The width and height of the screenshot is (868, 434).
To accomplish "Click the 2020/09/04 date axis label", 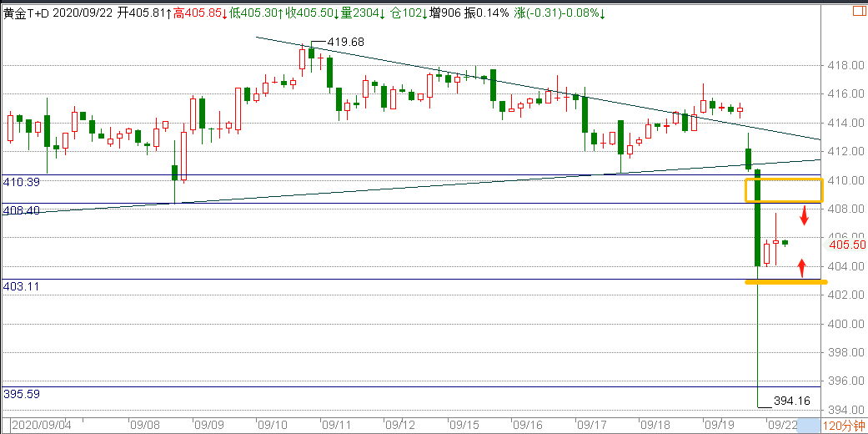I will [42, 426].
